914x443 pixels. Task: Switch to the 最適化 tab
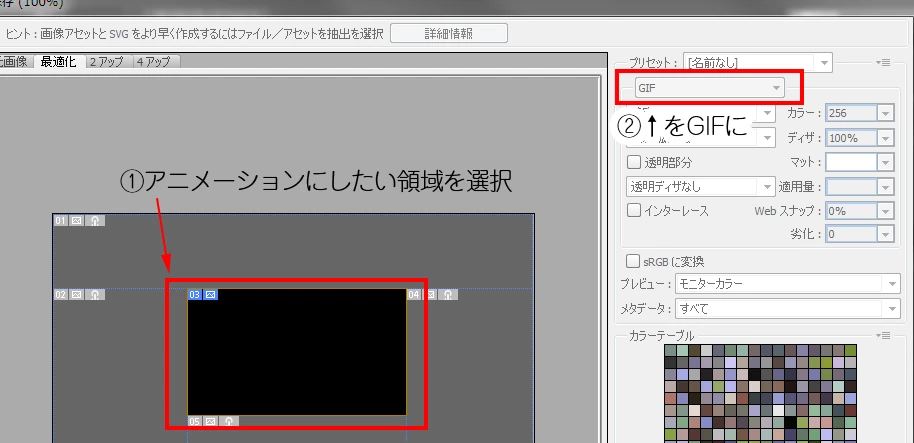tap(59, 61)
